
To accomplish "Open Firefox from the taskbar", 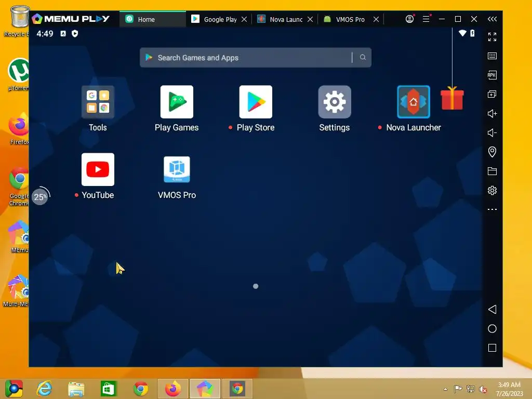I will [x=173, y=389].
